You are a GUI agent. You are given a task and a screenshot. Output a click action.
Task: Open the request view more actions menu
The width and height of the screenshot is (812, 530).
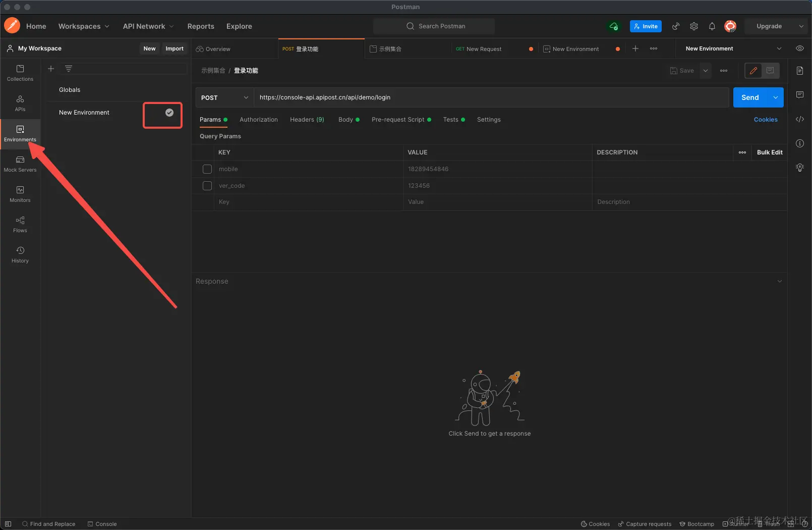(x=724, y=71)
